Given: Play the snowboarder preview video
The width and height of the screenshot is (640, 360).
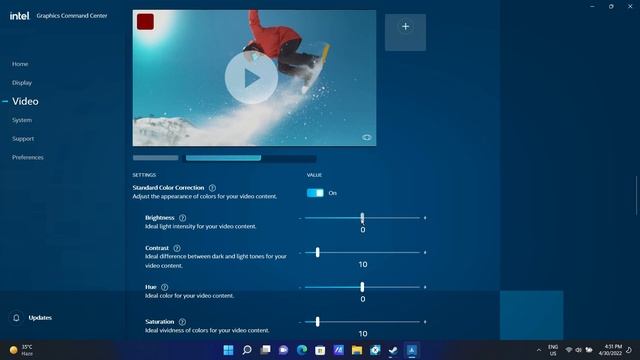Looking at the screenshot, I should [x=251, y=78].
